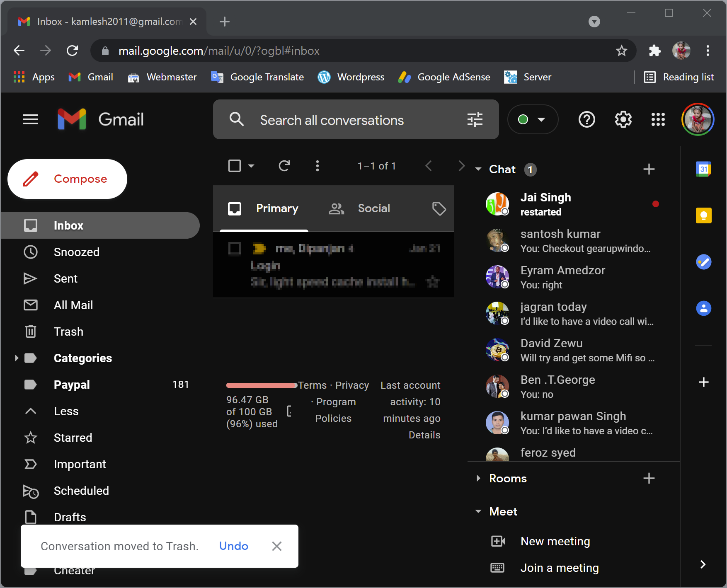Click storage usage progress bar
The image size is (727, 588).
[x=262, y=385]
